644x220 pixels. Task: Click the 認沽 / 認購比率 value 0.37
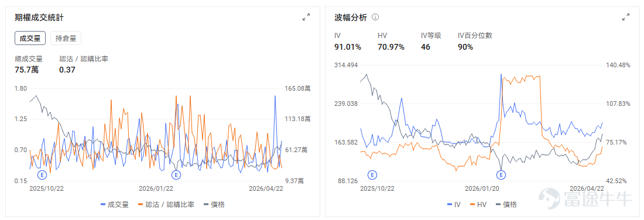pos(67,70)
